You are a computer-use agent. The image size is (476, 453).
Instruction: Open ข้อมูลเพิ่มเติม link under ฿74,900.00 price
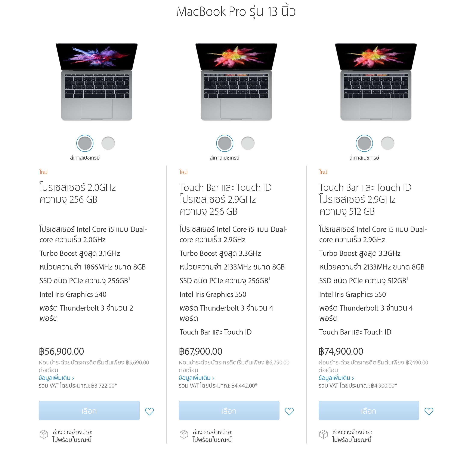pyautogui.click(x=336, y=378)
